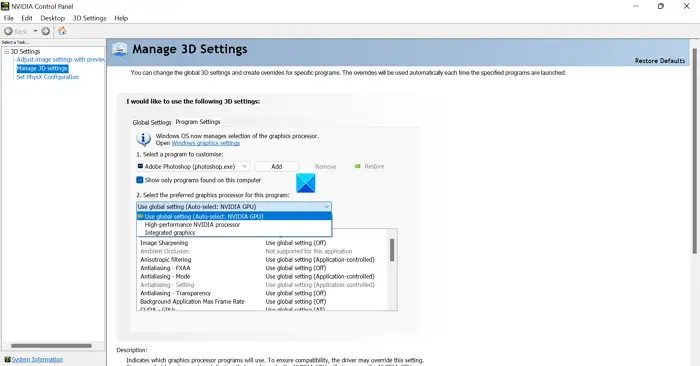This screenshot has height=366, width=700.
Task: Click the Manage 3D Settings header icon
Action: (119, 49)
